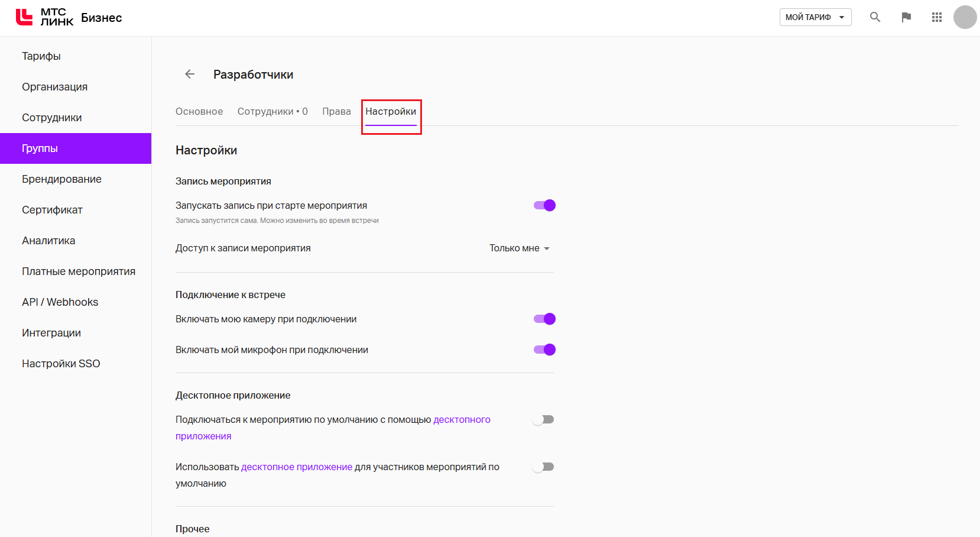Click the flag icon in header
Image resolution: width=980 pixels, height=537 pixels.
(x=906, y=17)
